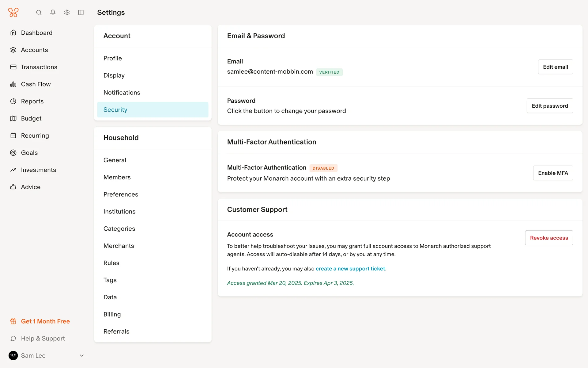Open notifications bell icon
This screenshot has height=368, width=588.
pos(53,13)
